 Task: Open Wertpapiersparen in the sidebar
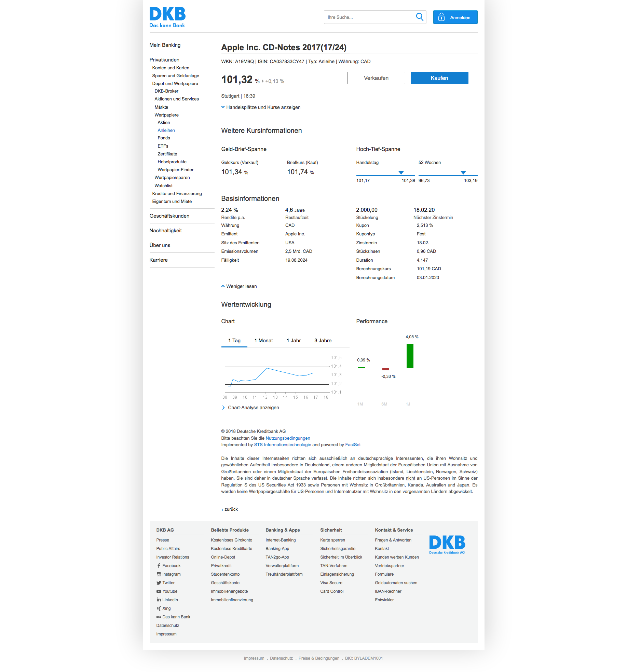(x=172, y=178)
